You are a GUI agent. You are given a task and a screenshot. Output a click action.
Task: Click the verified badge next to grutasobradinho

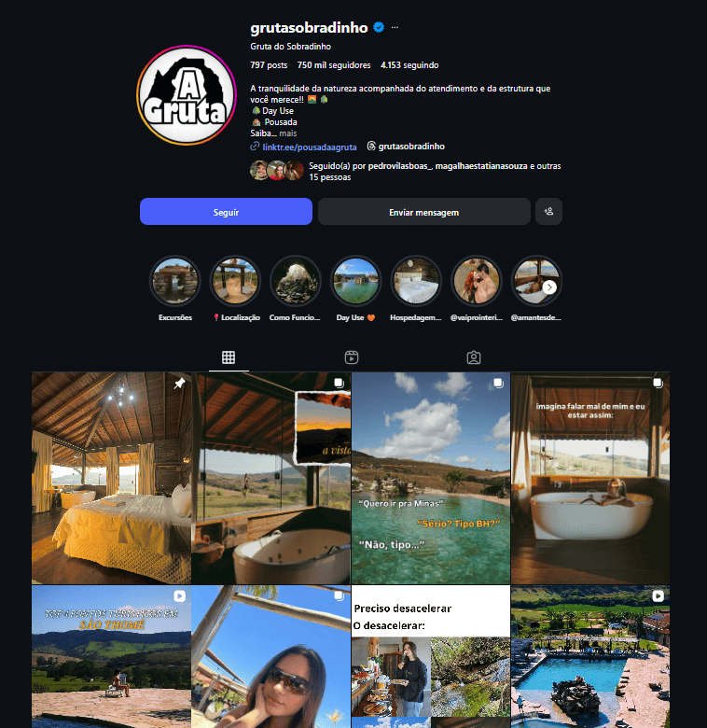(x=379, y=27)
